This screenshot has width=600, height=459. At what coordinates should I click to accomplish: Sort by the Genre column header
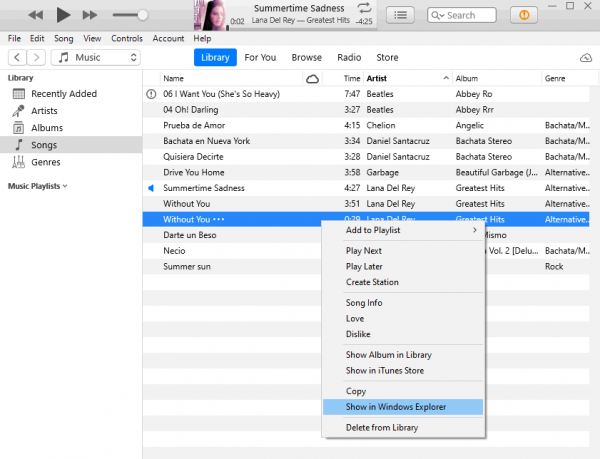tap(569, 78)
